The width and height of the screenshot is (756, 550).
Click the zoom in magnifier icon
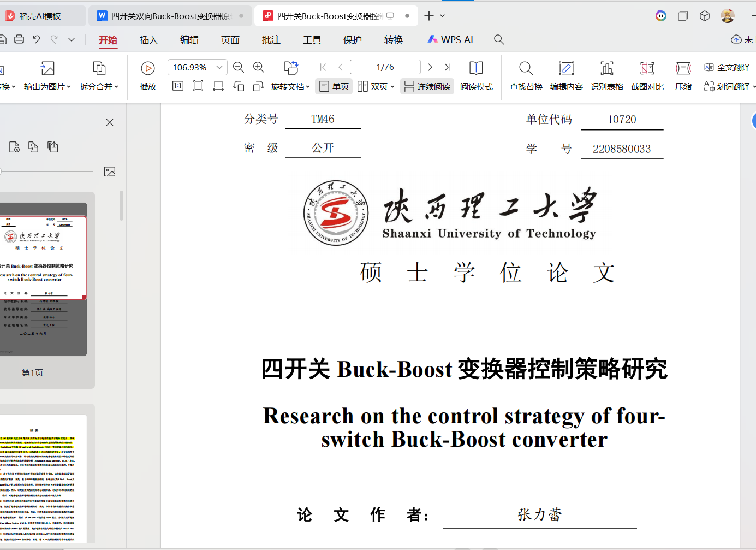[259, 67]
